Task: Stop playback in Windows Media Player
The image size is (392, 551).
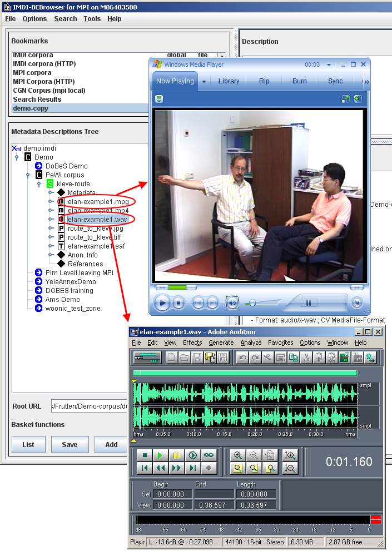Action: pyautogui.click(x=178, y=303)
